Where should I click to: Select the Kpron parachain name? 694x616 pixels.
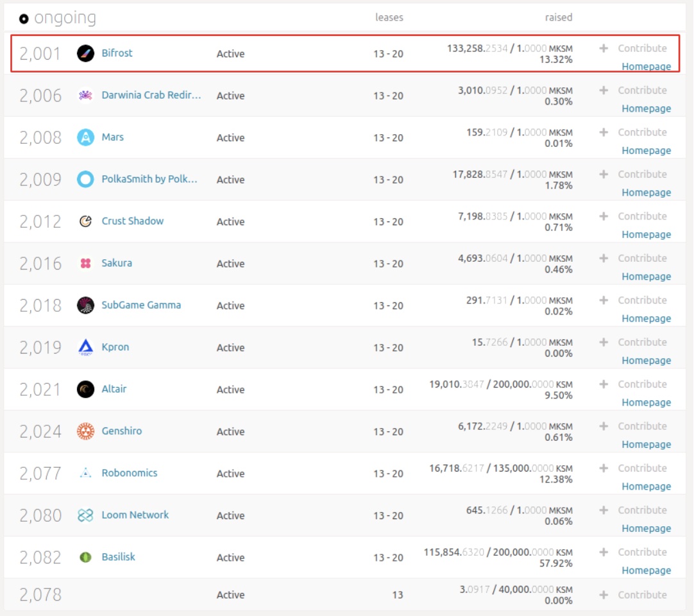click(x=115, y=347)
